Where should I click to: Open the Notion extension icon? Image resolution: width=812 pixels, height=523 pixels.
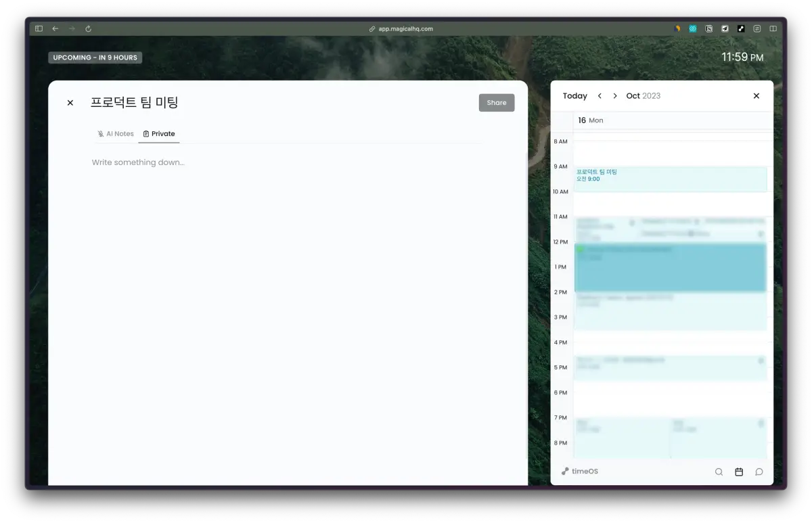tap(709, 29)
